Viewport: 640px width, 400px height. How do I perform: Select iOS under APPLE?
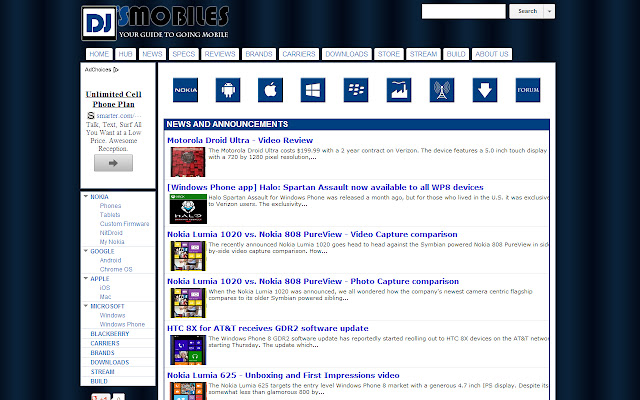pyautogui.click(x=105, y=287)
